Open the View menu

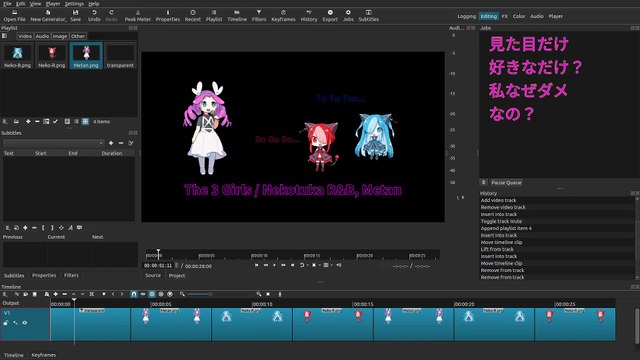[35, 4]
